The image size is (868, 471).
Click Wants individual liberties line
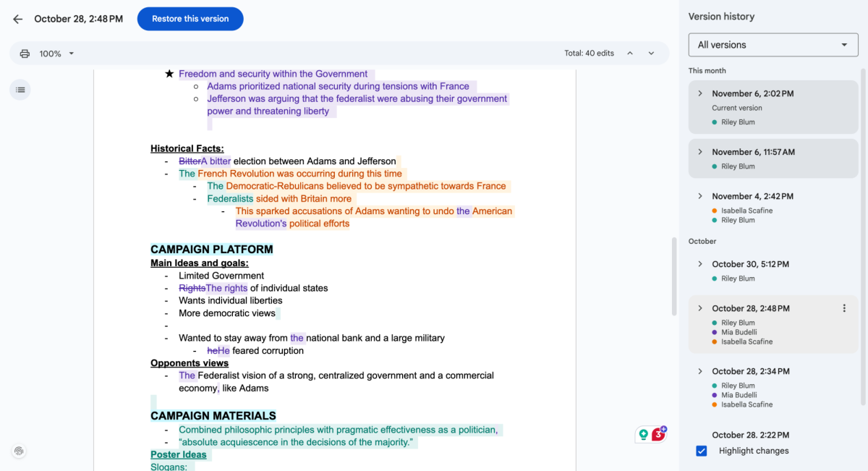coord(231,300)
